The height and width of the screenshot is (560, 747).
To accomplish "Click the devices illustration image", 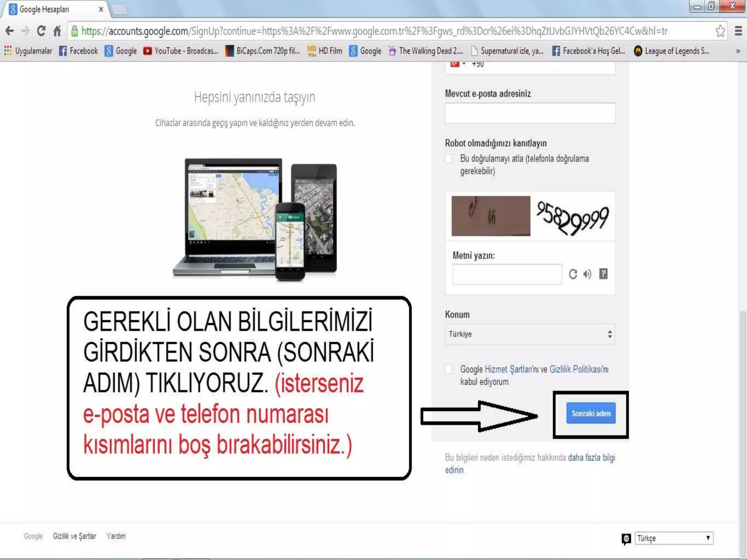I will [255, 220].
